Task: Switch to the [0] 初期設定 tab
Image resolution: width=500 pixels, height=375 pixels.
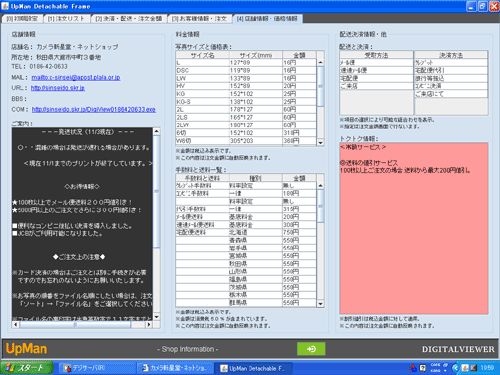Action: coord(22,19)
